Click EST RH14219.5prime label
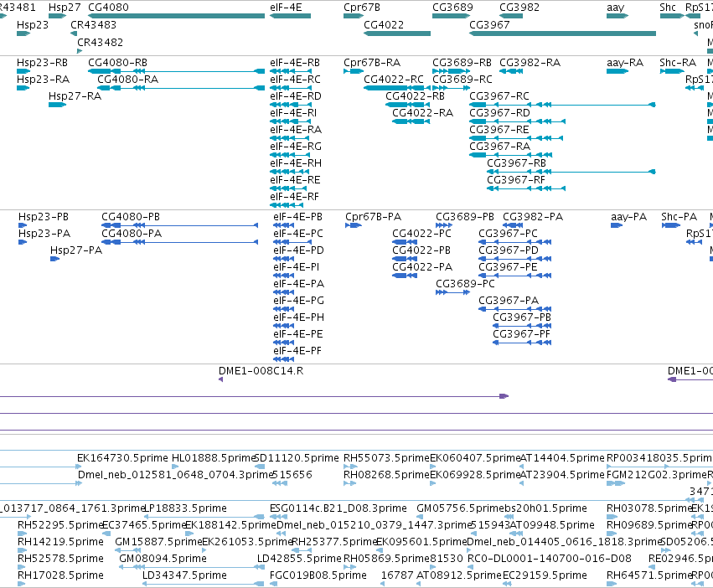713x588 pixels. [x=60, y=542]
